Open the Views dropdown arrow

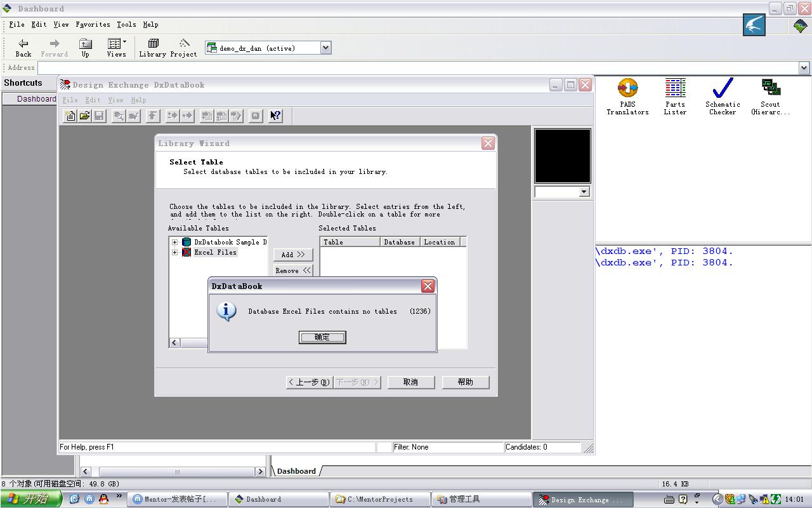click(124, 43)
